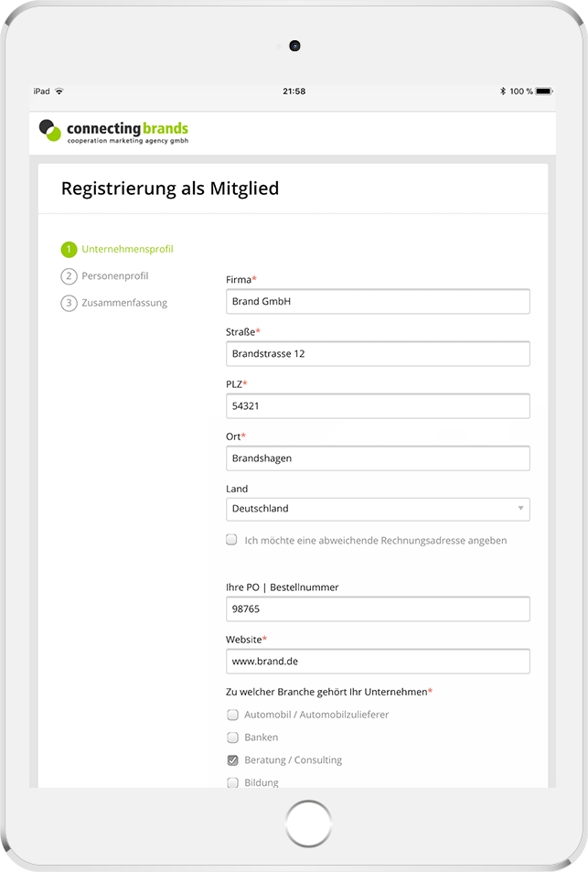Tap the Bluetooth status icon
This screenshot has height=872, width=588.
click(502, 92)
